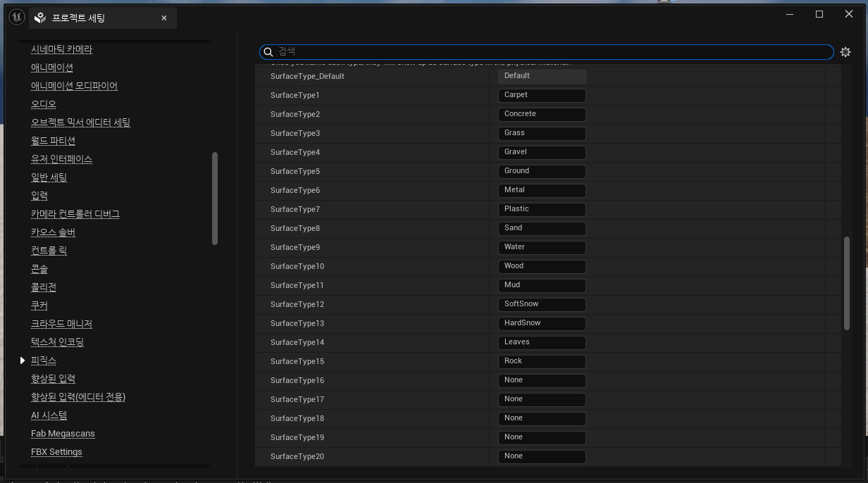Open 애니메이션 settings category
The image size is (868, 483).
click(x=52, y=68)
